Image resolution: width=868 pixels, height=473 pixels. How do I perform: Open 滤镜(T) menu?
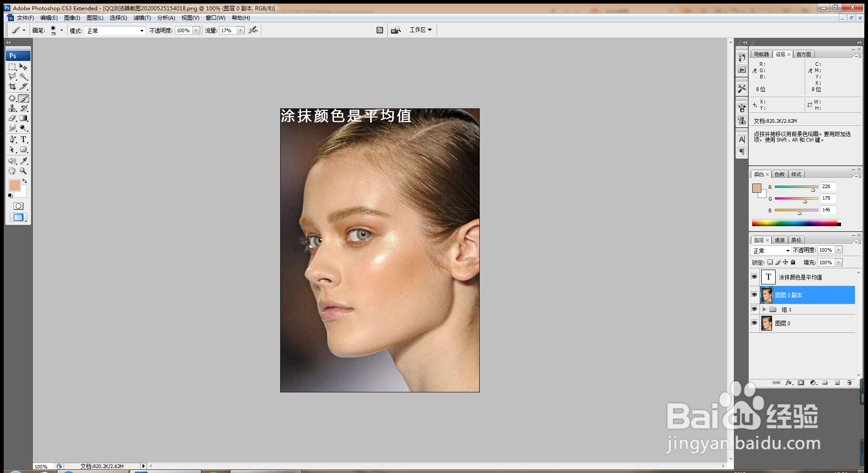(x=142, y=18)
